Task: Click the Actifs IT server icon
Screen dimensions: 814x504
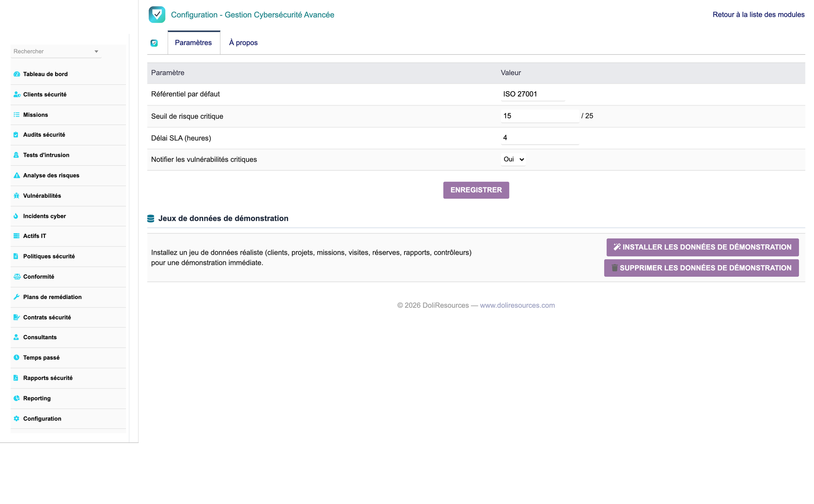Action: (x=16, y=236)
